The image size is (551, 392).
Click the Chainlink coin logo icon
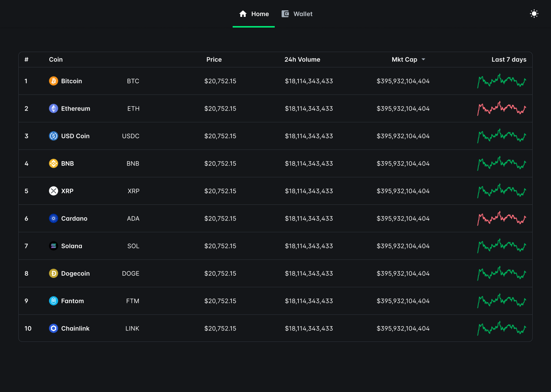54,328
